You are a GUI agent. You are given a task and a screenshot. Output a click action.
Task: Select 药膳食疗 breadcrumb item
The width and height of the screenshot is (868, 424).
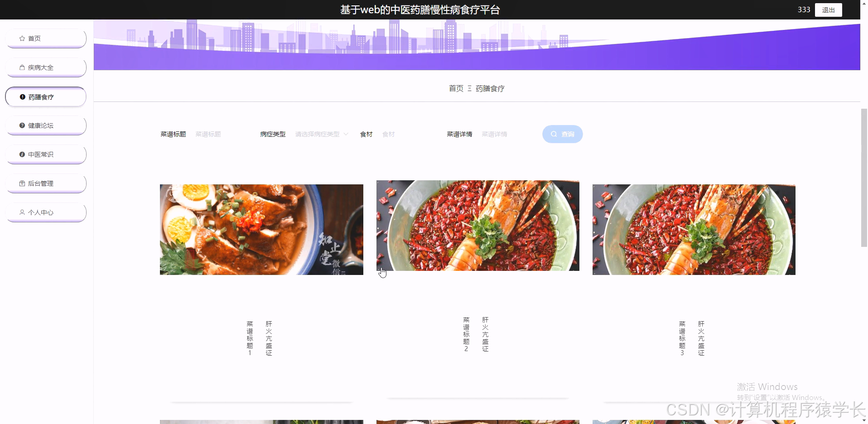[490, 88]
